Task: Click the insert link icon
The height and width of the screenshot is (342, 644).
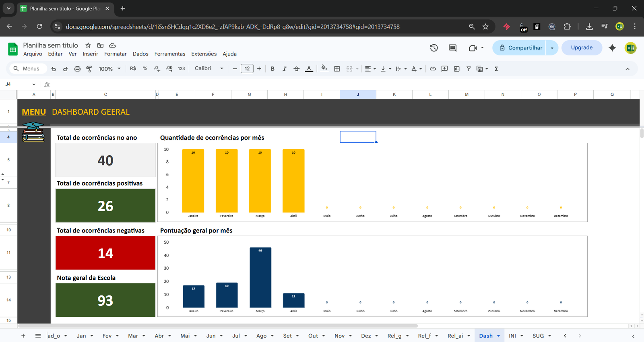Action: click(x=433, y=69)
